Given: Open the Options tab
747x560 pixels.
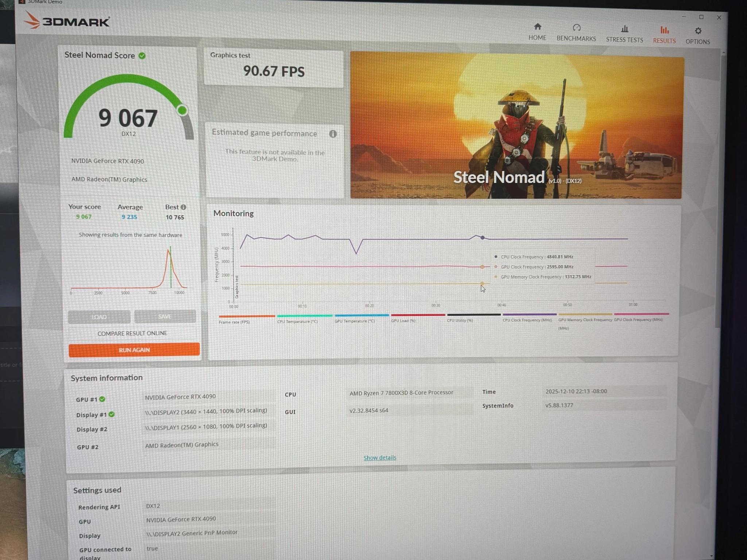Looking at the screenshot, I should point(697,36).
